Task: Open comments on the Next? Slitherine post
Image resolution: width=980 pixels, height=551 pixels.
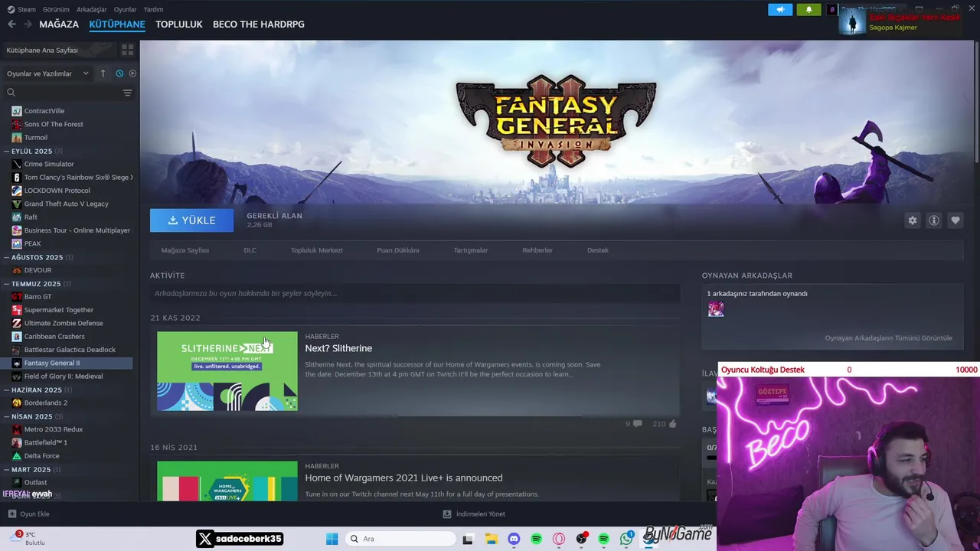Action: click(637, 423)
